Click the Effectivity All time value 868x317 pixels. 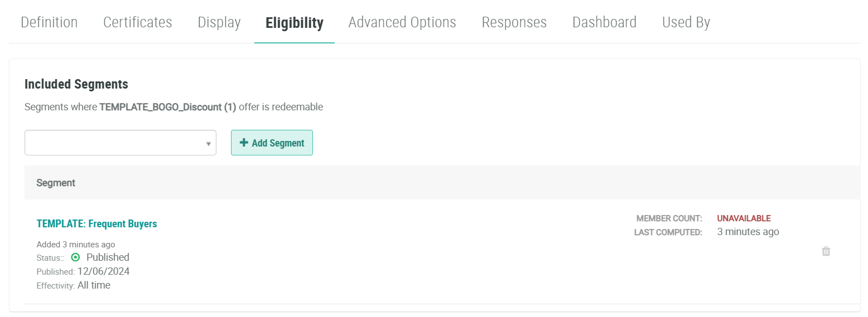point(94,285)
